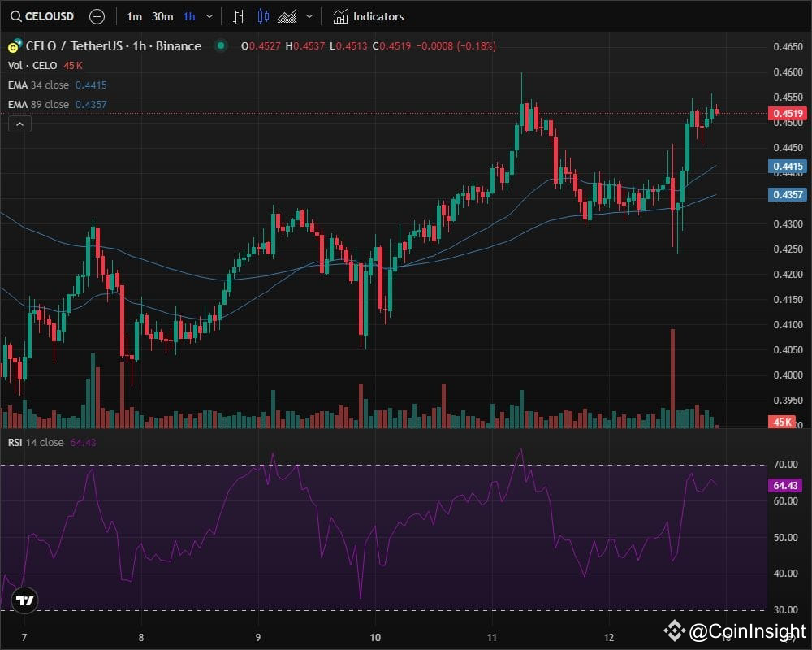Click the CELO coin logo in legend

[11, 46]
